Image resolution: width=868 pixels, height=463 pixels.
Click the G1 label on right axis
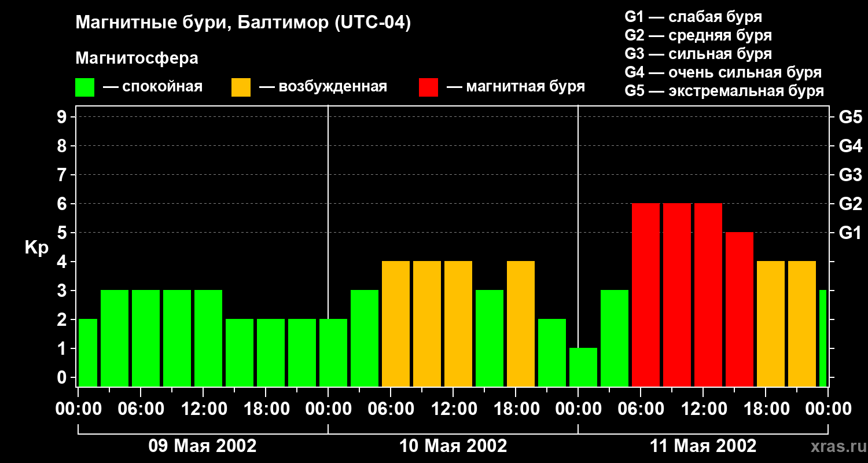tap(850, 233)
